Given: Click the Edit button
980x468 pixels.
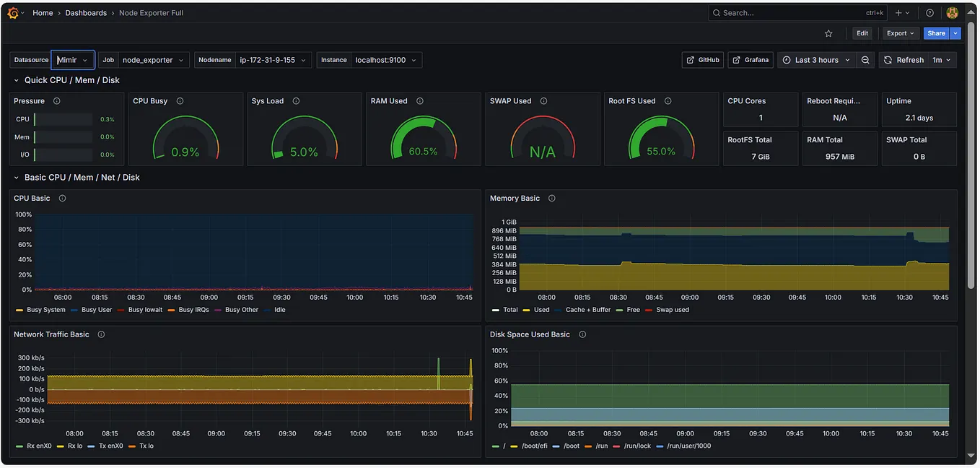Looking at the screenshot, I should 862,32.
